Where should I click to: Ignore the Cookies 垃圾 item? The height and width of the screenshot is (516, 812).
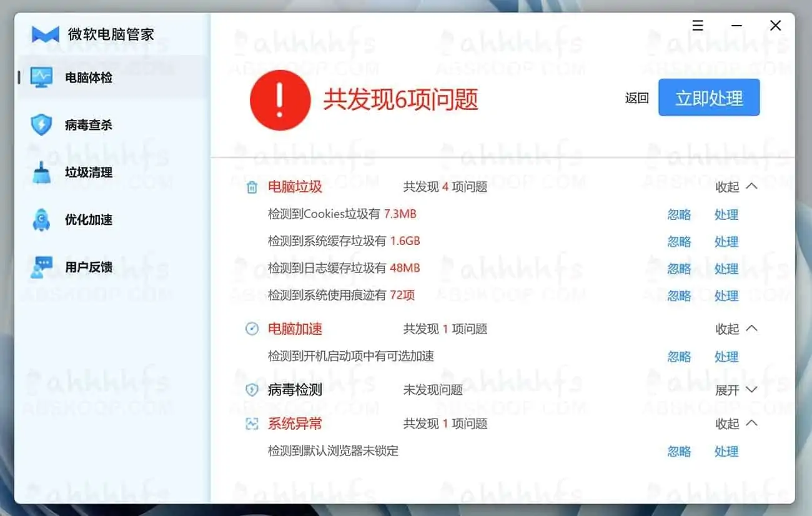679,214
